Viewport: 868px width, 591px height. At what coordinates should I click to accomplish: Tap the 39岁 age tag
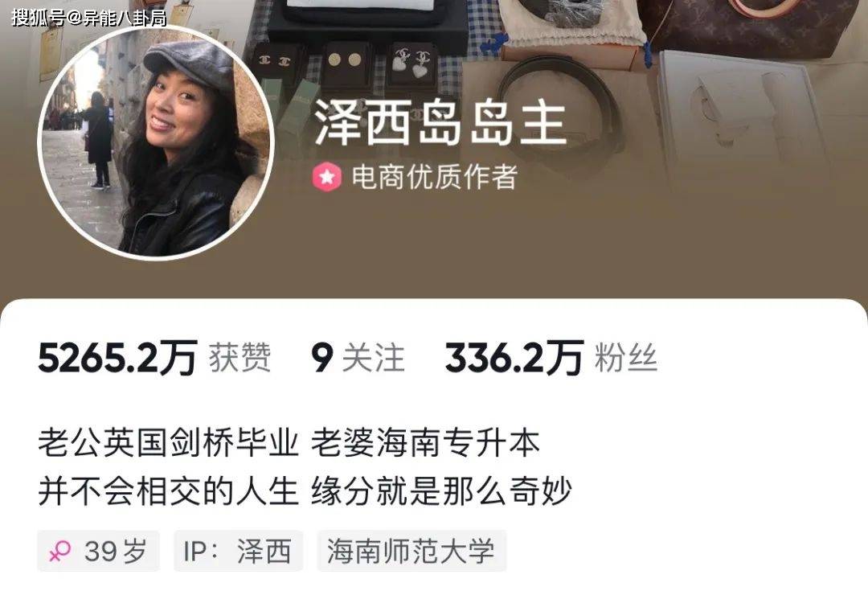click(99, 551)
